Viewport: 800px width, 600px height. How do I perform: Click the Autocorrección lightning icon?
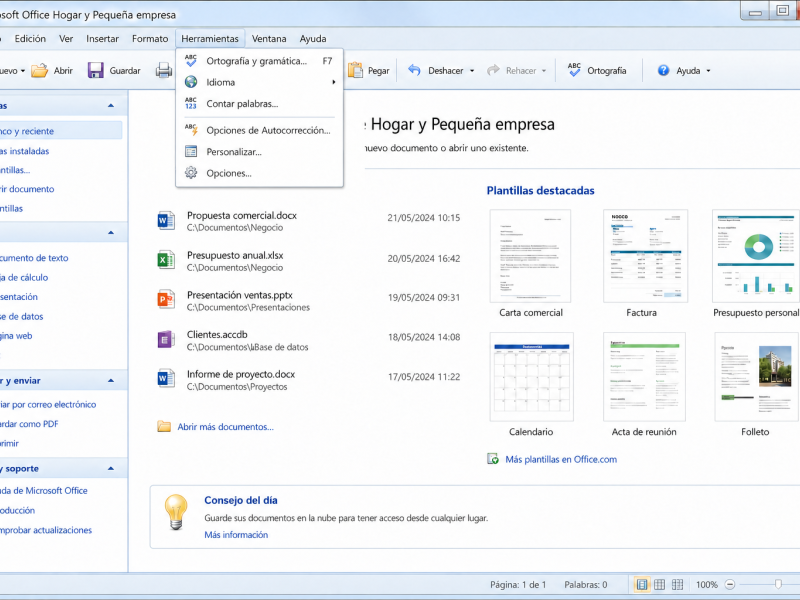point(191,130)
